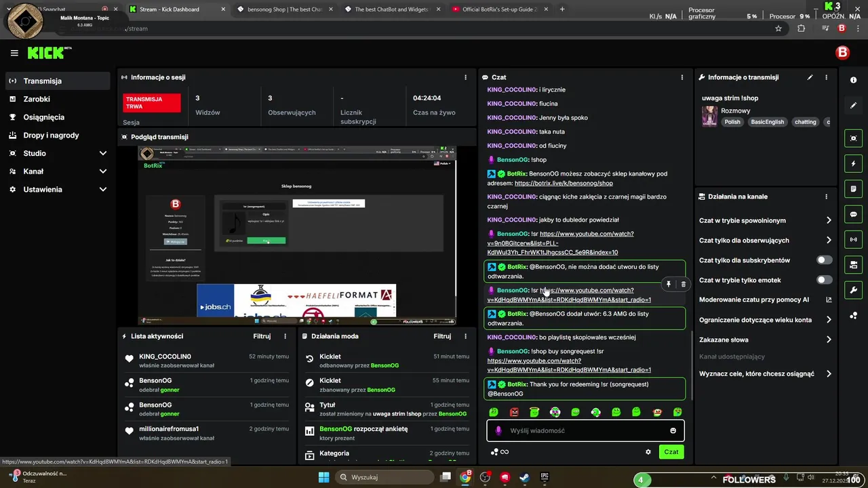This screenshot has width=868, height=488.
Task: Click the KICK logo
Action: (50, 52)
